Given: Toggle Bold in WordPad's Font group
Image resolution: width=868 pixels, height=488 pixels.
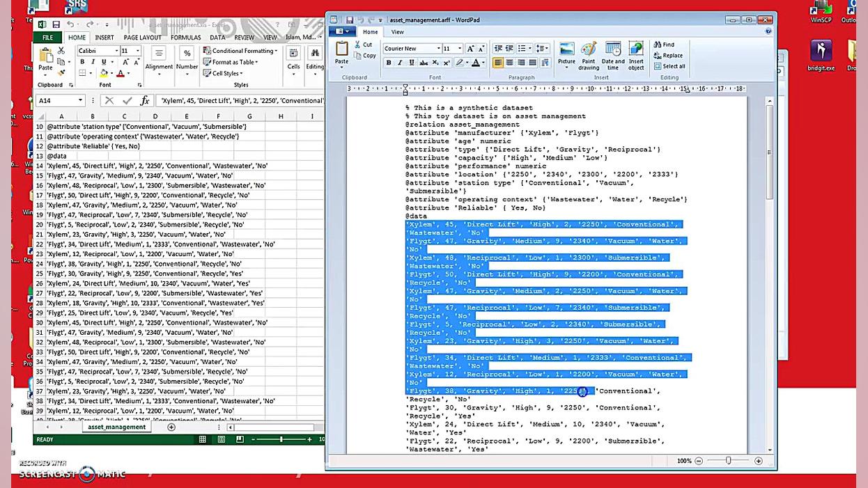Looking at the screenshot, I should [389, 63].
